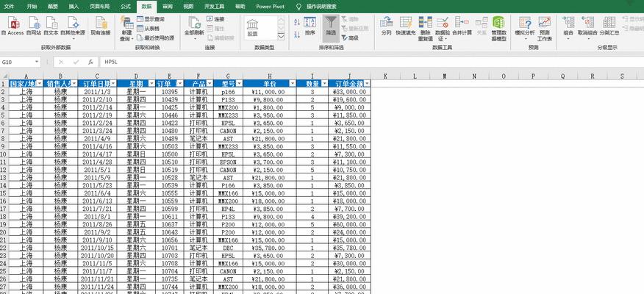Screen dimensions: 644x294
Task: Open 连接 (Connections) in the ribbon
Action: click(215, 19)
